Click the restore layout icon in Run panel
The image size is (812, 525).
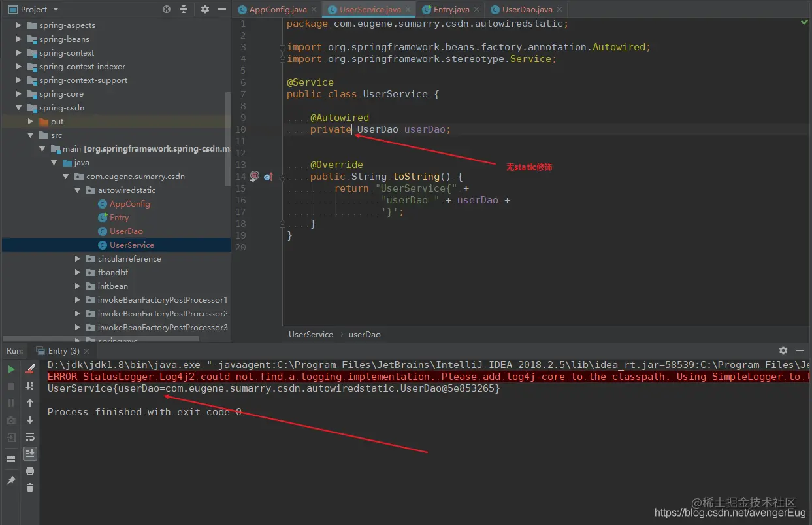click(x=11, y=459)
